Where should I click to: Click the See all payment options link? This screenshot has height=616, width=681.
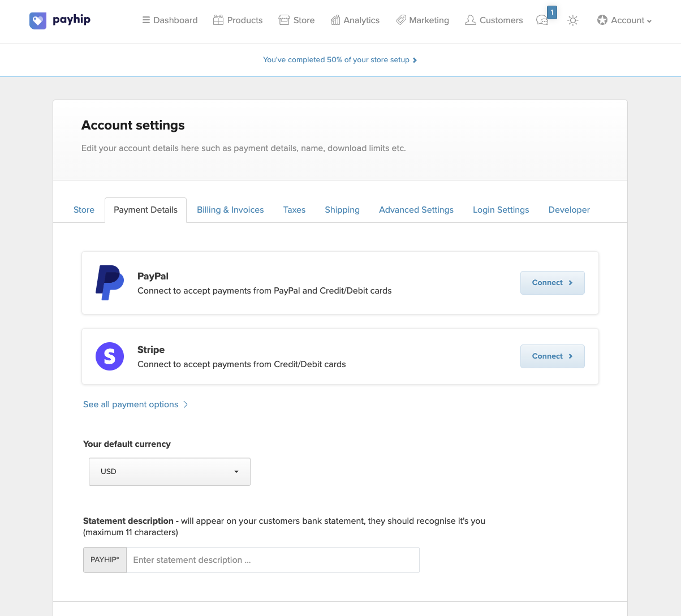click(135, 404)
